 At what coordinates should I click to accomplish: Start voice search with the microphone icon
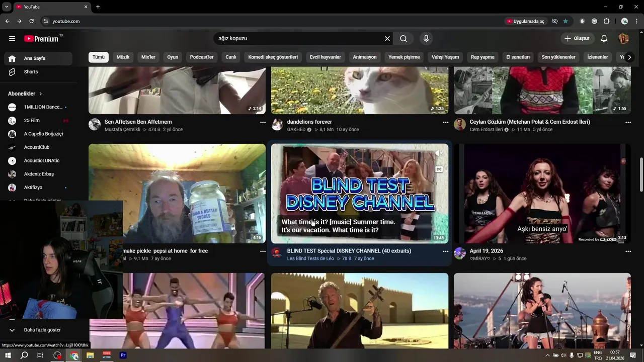click(426, 39)
